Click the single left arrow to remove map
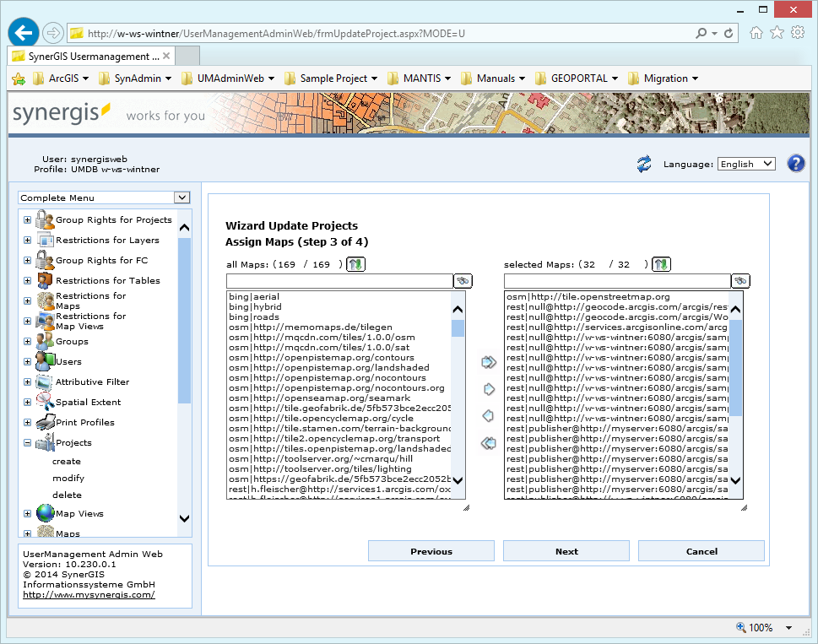The width and height of the screenshot is (818, 644). point(488,416)
